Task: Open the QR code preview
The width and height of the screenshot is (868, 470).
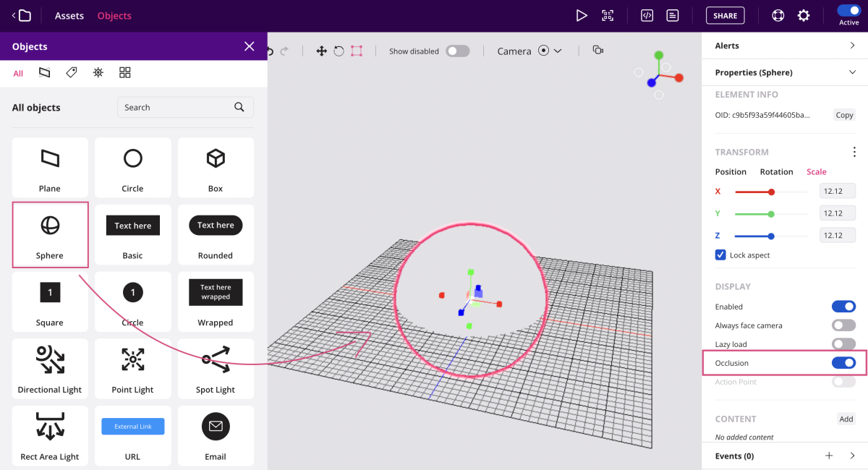Action: click(608, 15)
